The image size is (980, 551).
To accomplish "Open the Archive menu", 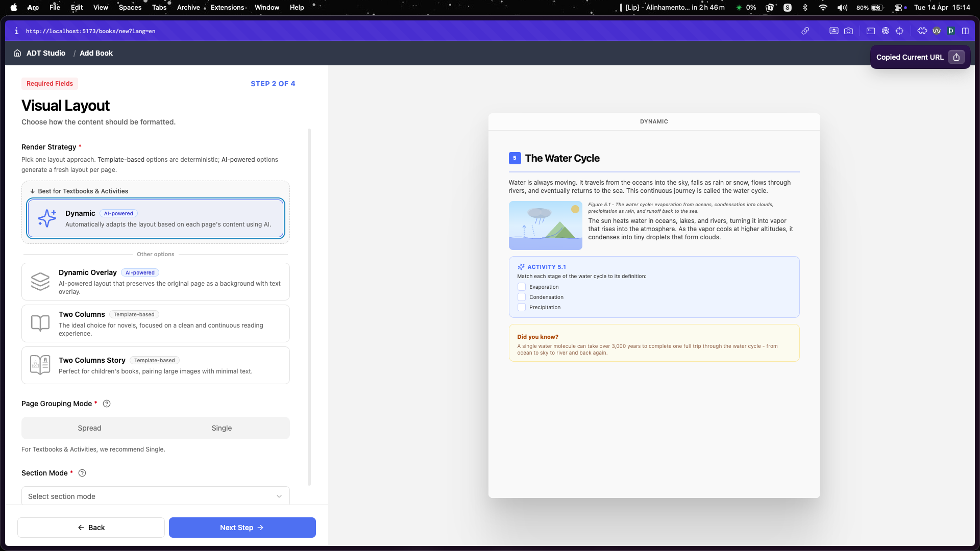I will click(x=188, y=8).
